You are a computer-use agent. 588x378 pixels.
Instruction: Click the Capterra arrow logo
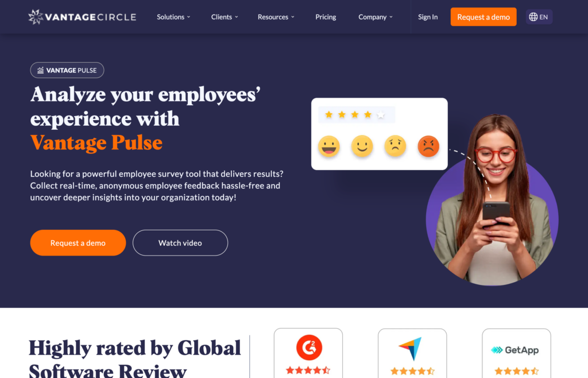pyautogui.click(x=411, y=348)
